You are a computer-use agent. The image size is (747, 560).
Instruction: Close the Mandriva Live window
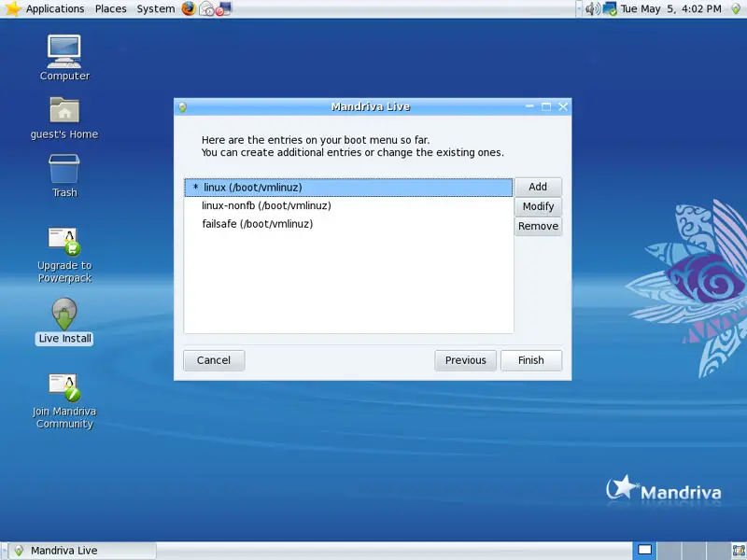[x=563, y=106]
